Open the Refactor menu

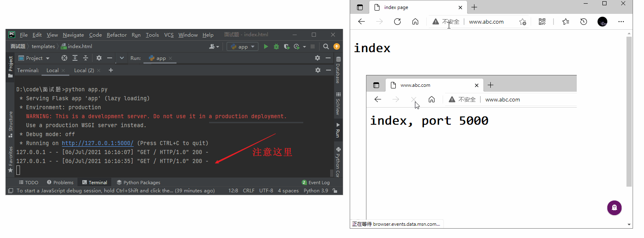coord(117,35)
